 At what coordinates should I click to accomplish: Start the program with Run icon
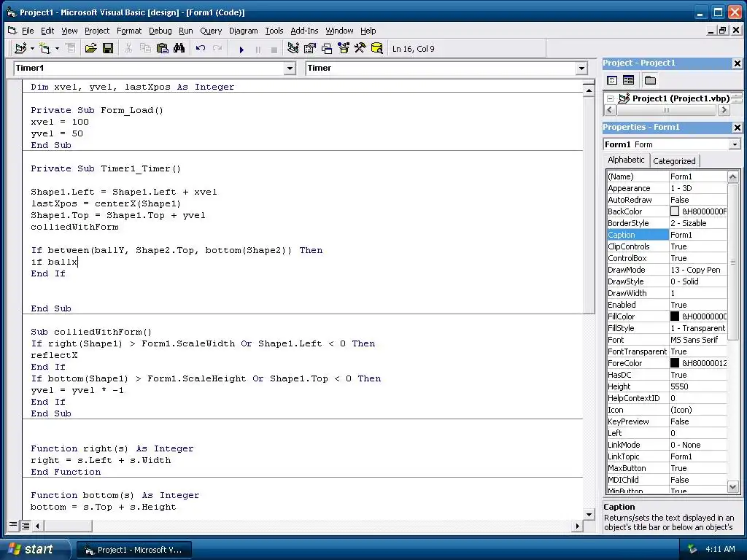point(241,49)
